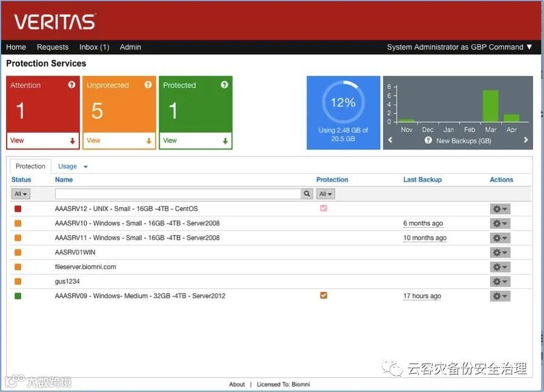Show previous months in backups chart
The height and width of the screenshot is (392, 544).
[x=390, y=140]
